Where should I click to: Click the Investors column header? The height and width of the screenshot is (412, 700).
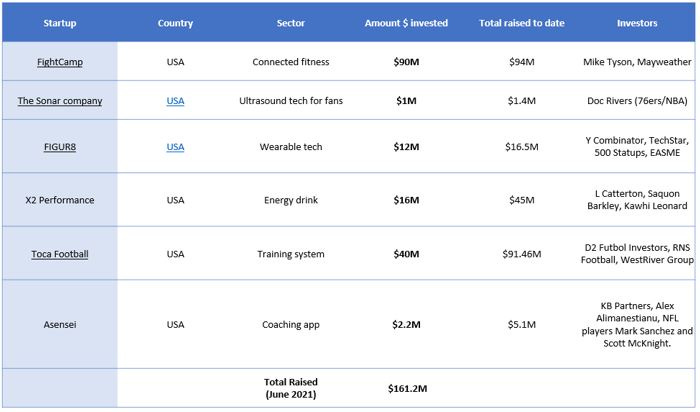click(637, 23)
